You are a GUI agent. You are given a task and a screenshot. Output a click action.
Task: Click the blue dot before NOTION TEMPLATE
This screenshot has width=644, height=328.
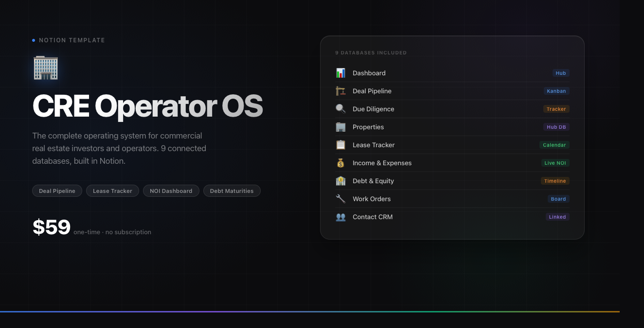34,40
